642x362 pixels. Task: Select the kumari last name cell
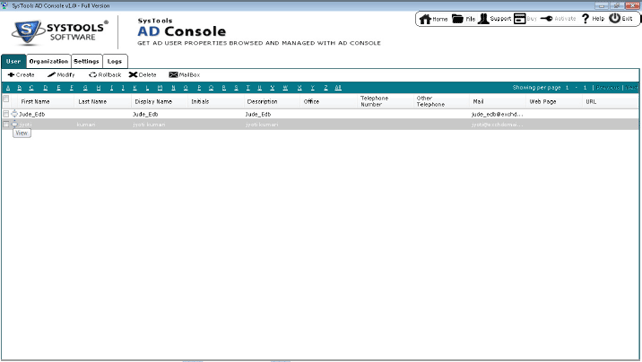(x=86, y=124)
